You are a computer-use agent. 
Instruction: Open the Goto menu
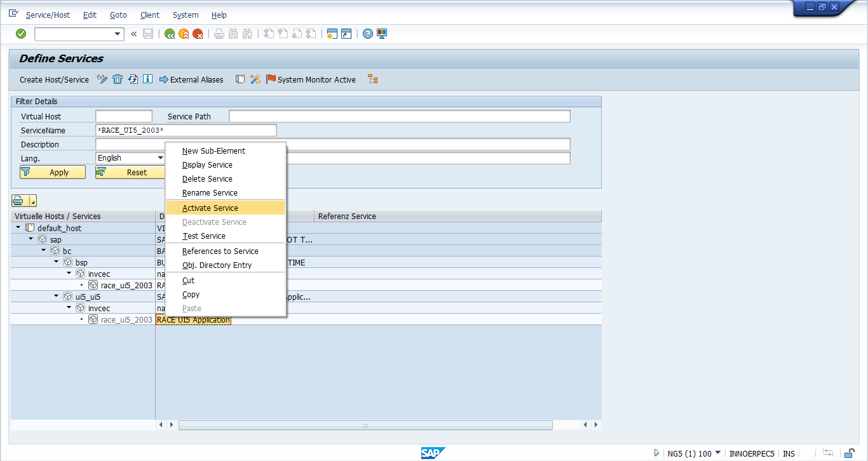point(118,15)
